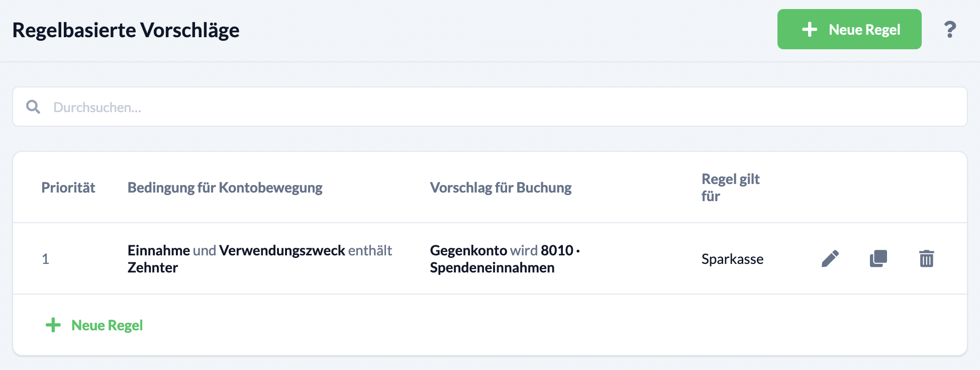
Task: Click Vorschlag für Buchung column header
Action: pos(501,188)
